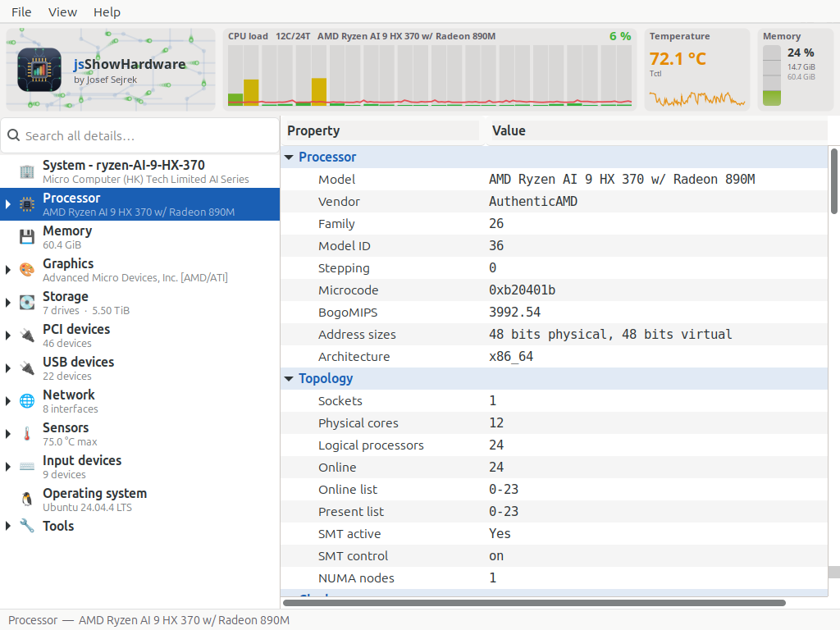The width and height of the screenshot is (840, 630).
Task: Select System ryzen-AI-9-HX-370 entry
Action: (x=139, y=171)
